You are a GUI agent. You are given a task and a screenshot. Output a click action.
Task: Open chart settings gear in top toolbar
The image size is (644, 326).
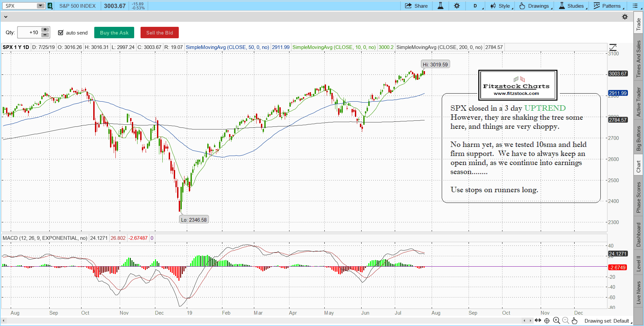[457, 6]
